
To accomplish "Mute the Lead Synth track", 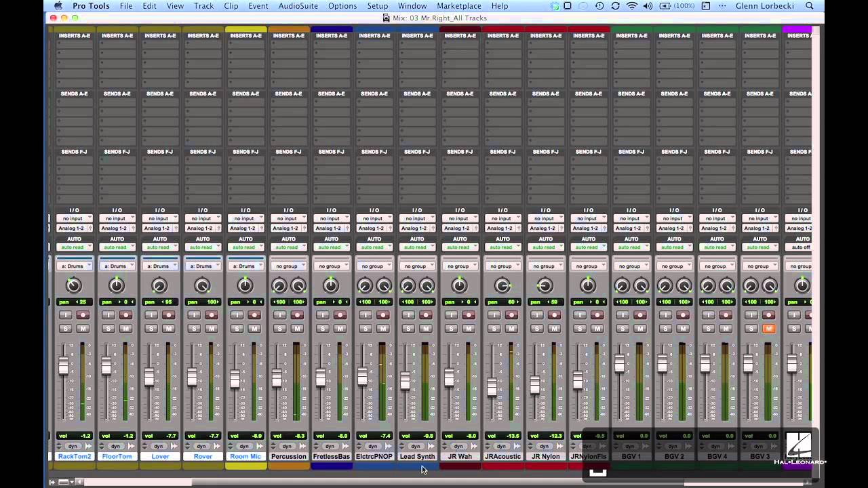I will (x=426, y=329).
